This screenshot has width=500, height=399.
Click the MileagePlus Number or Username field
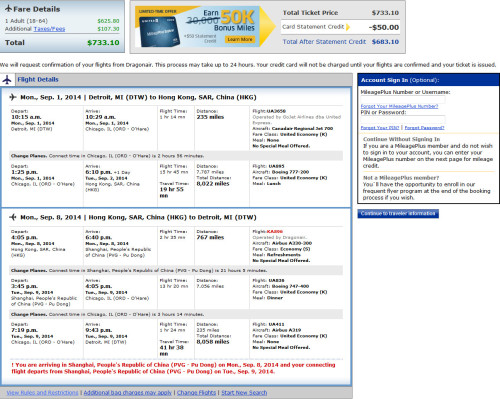[403, 99]
